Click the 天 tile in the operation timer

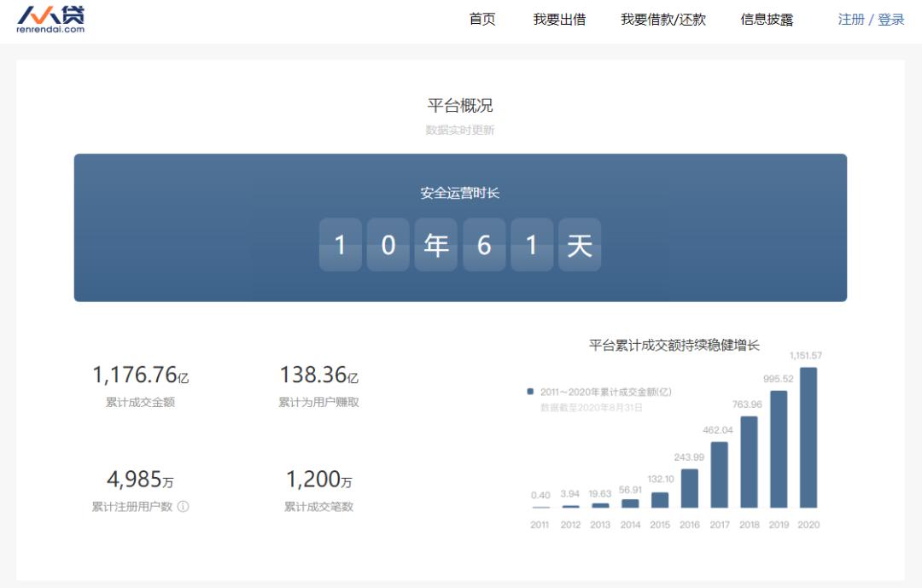coord(580,245)
